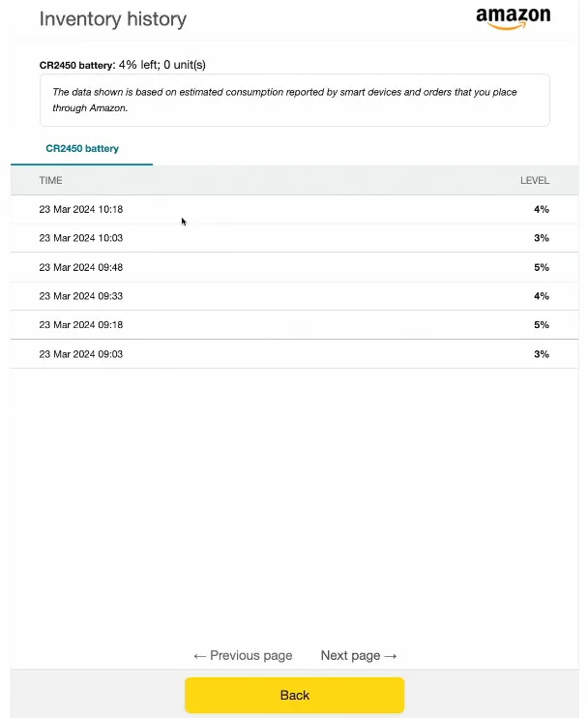The width and height of the screenshot is (588, 718).
Task: Go to the Previous page link
Action: click(x=243, y=655)
